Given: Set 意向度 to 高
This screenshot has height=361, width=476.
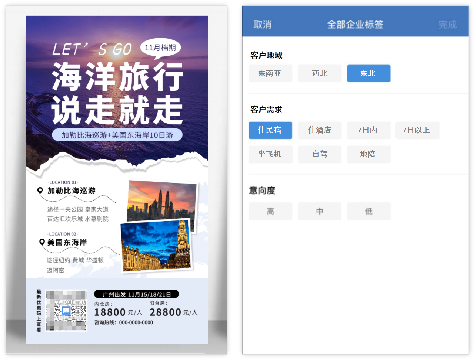Looking at the screenshot, I should coord(270,211).
